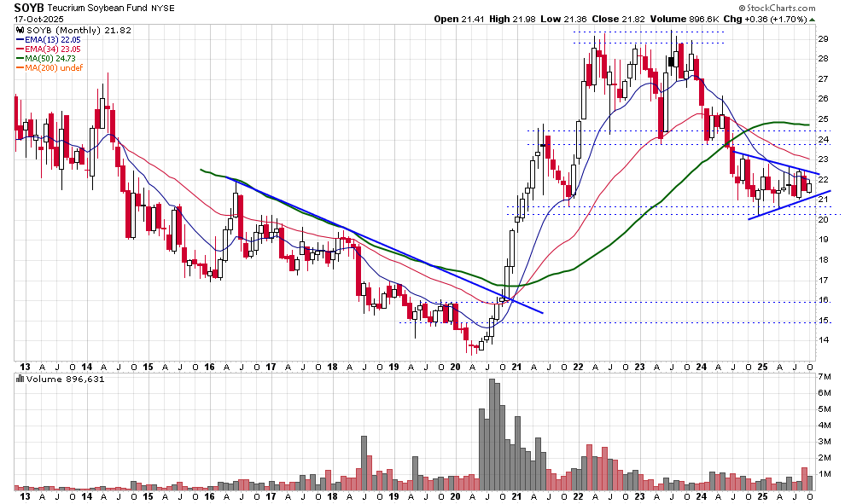The width and height of the screenshot is (845, 504).
Task: Click the candlestick icon before SOYB (Monthly)
Action: coord(20,31)
